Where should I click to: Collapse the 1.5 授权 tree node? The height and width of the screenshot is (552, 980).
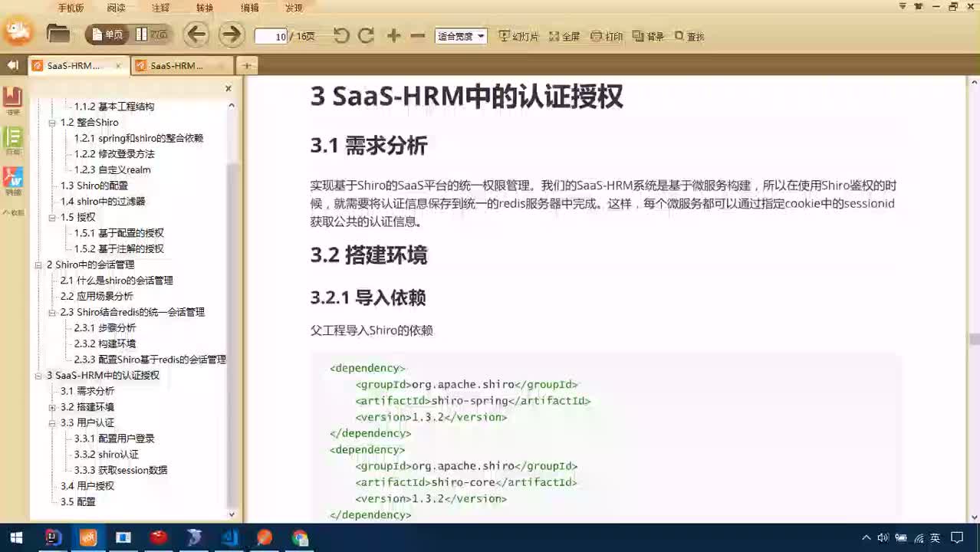(53, 218)
